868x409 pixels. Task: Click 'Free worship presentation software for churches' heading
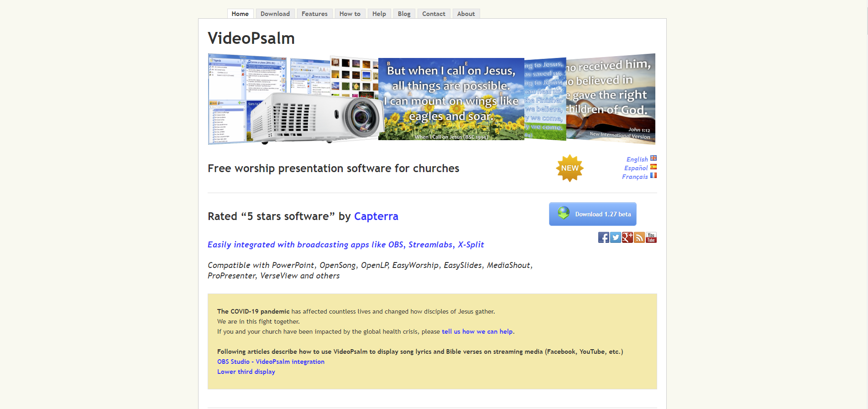coord(333,168)
